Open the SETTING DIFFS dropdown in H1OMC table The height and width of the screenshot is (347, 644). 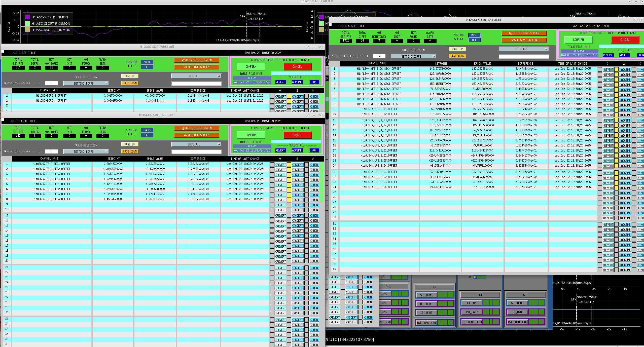point(86,83)
